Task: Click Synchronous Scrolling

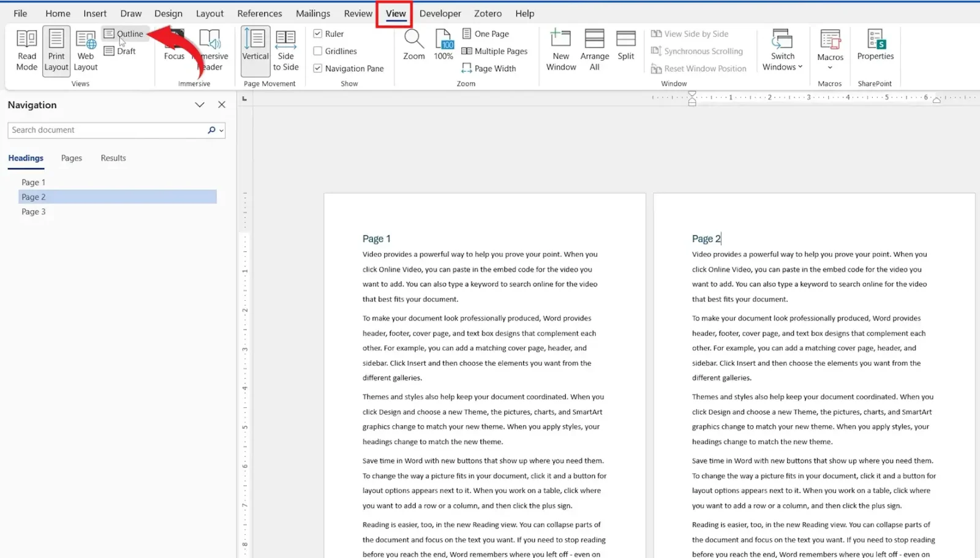Action: (x=696, y=51)
